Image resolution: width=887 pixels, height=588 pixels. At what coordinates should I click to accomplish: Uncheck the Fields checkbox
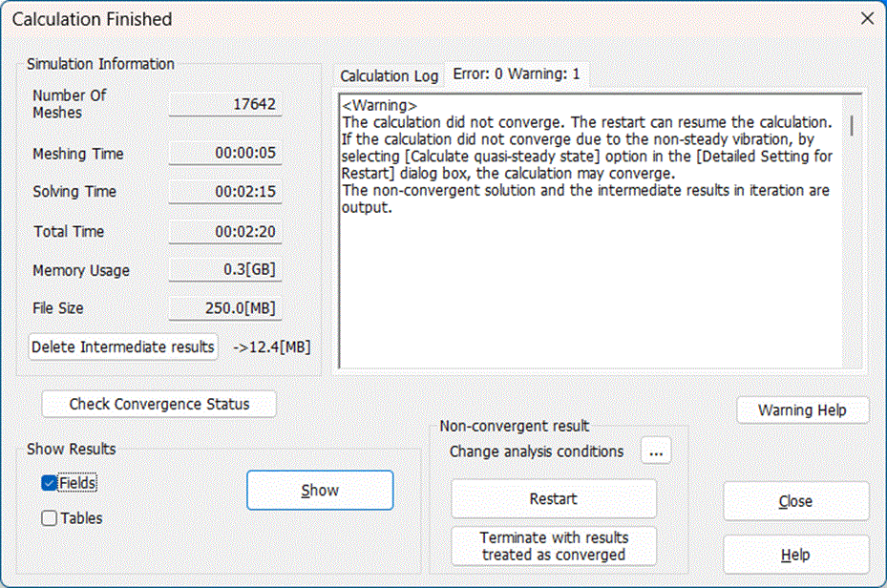click(50, 484)
